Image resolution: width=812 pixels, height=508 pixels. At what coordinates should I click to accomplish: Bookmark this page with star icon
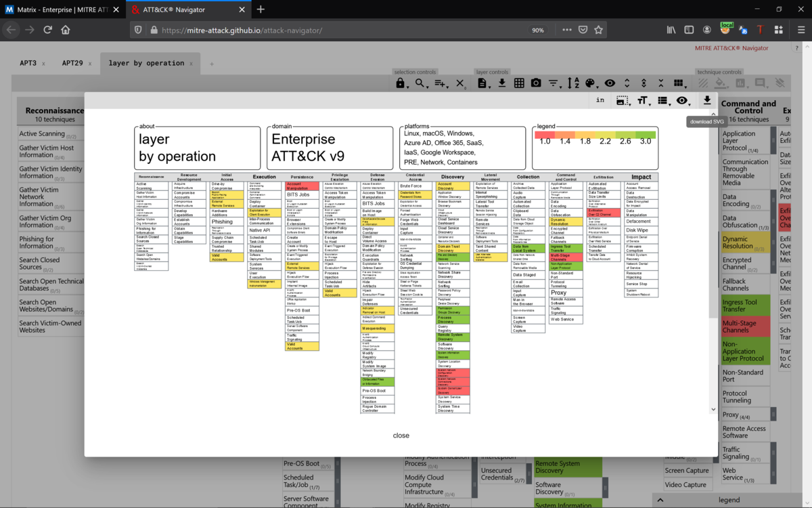pyautogui.click(x=598, y=30)
